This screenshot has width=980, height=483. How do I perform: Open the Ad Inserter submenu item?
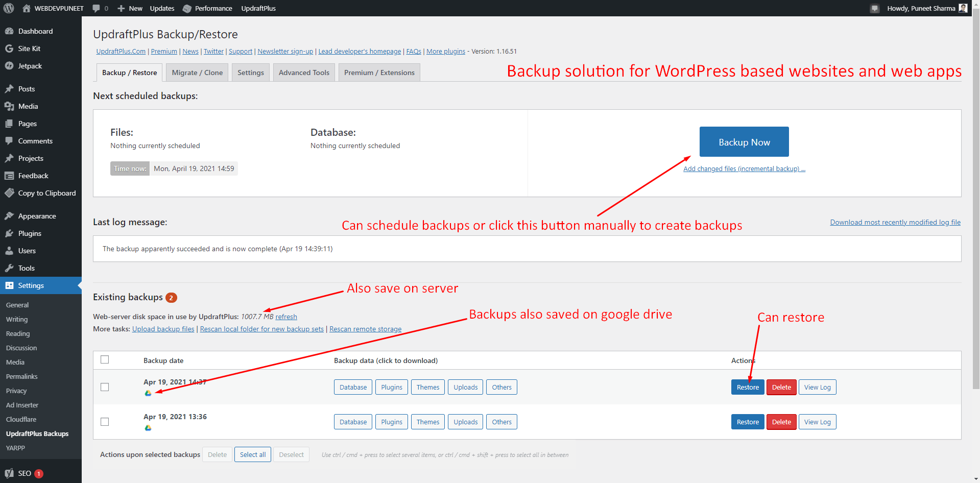pos(22,405)
